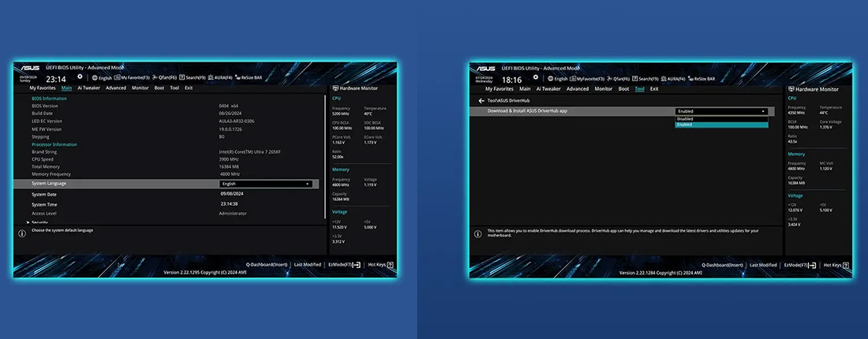Image resolution: width=868 pixels, height=339 pixels.
Task: Open My Favorite(F3) in Main-page BIOS
Action: 132,78
